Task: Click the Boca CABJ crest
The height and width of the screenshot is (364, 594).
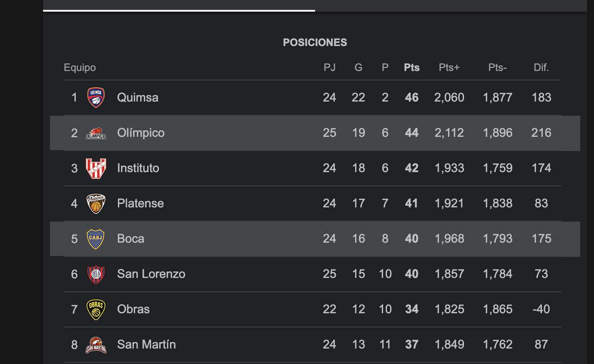Action: click(96, 239)
